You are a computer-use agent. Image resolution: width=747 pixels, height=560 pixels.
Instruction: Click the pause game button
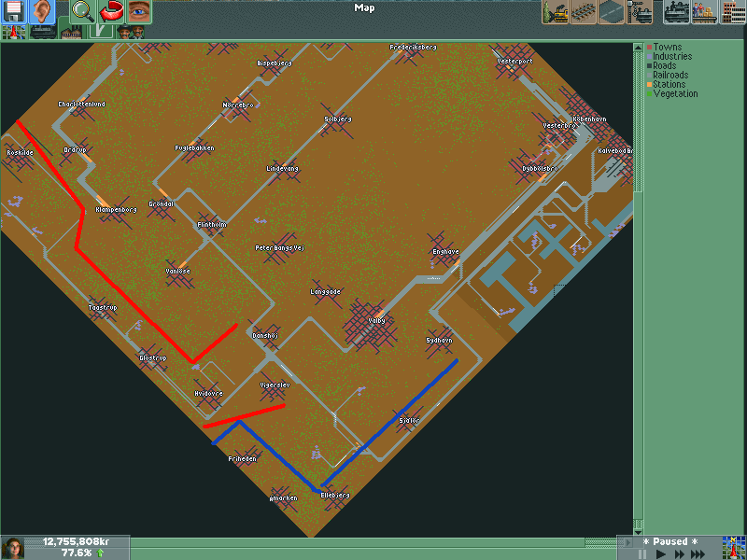[x=642, y=554]
